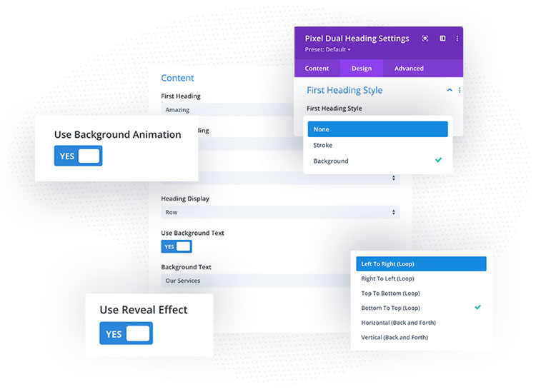Open the Heading Display Row dropdown
The width and height of the screenshot is (536, 392).
280,212
